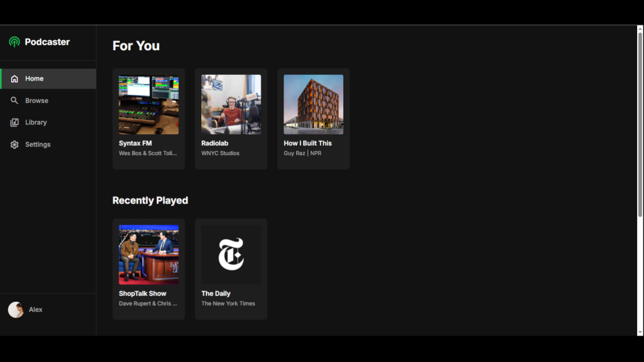
Task: Click the Library collection icon
Action: point(14,123)
